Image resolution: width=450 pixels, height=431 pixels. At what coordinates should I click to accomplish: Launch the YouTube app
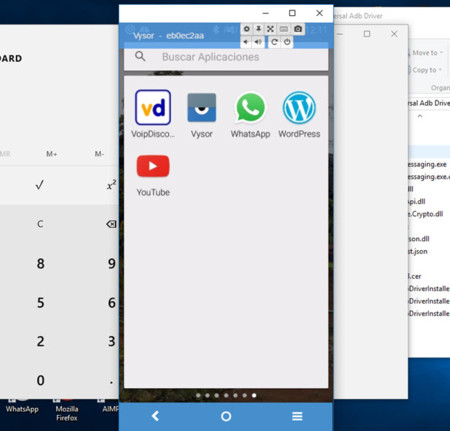point(153,175)
